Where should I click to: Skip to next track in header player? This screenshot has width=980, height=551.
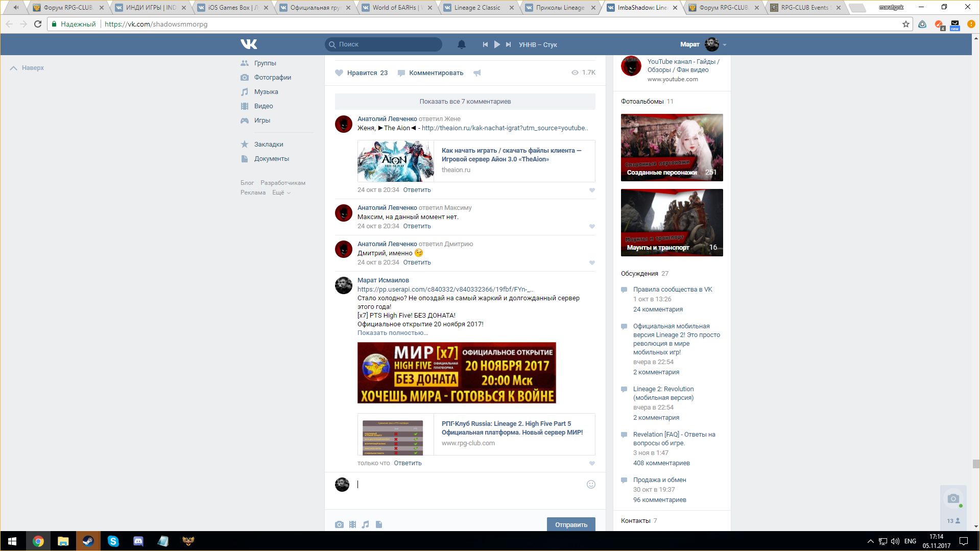508,44
